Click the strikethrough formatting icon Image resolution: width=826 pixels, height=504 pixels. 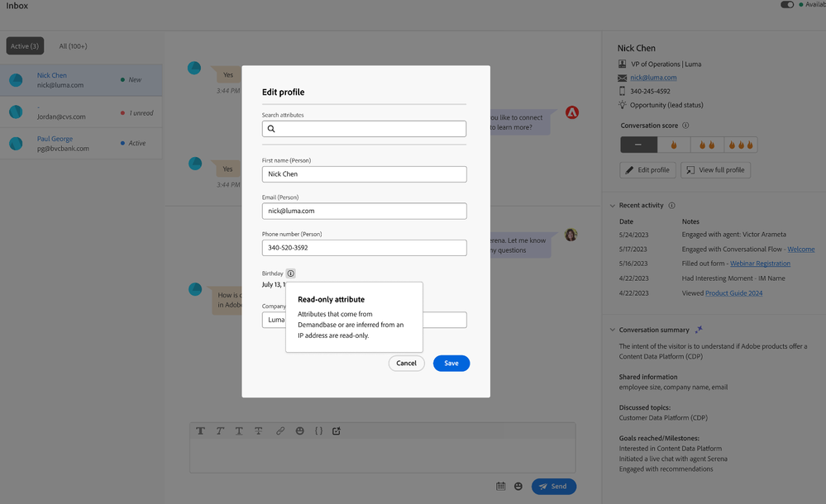(259, 431)
